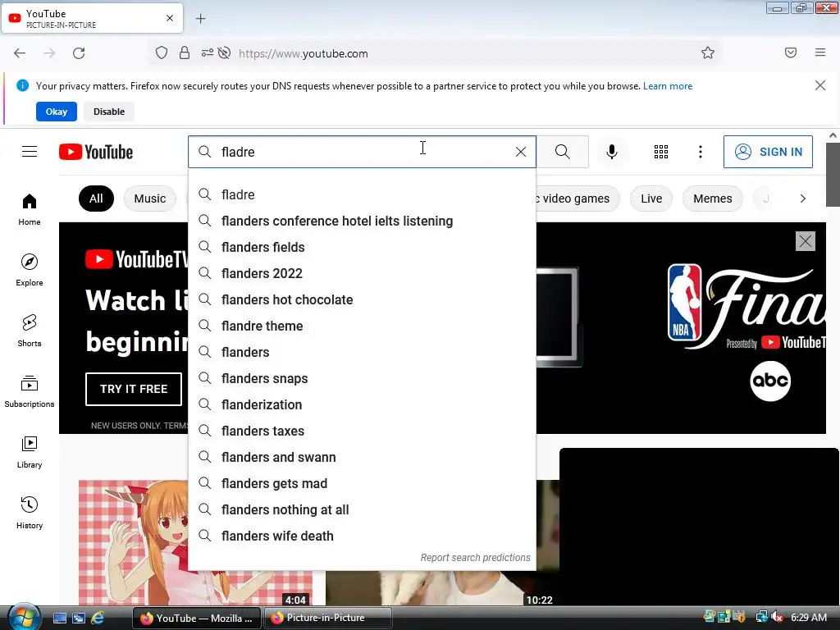This screenshot has width=840, height=630.
Task: Select the All filter chip
Action: tap(96, 199)
